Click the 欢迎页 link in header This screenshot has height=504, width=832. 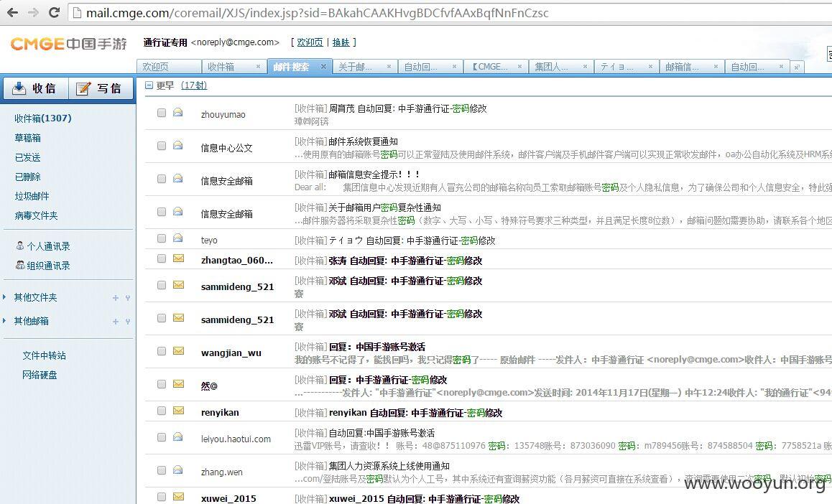pyautogui.click(x=310, y=42)
